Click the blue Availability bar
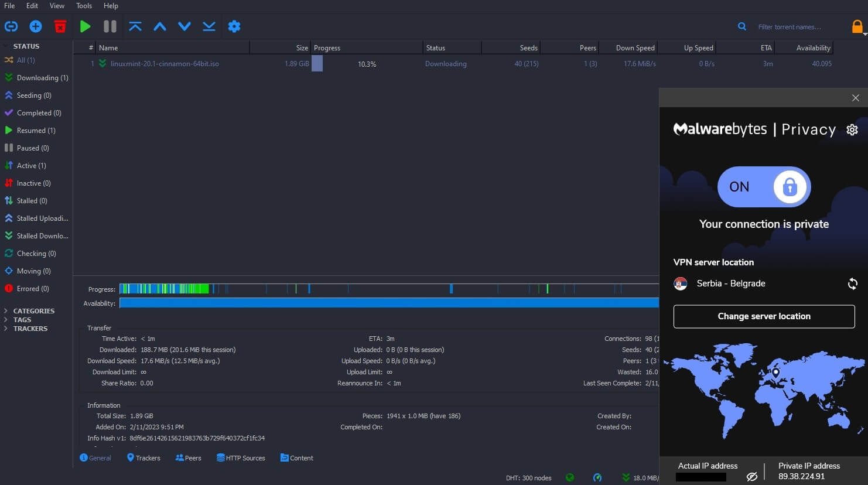868x485 pixels. [389, 303]
